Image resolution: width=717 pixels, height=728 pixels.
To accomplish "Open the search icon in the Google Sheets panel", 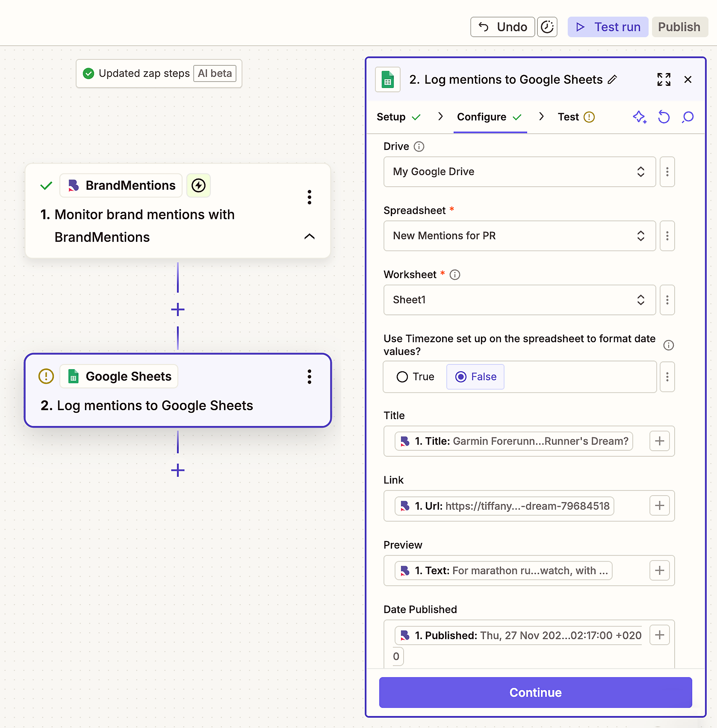I will pyautogui.click(x=688, y=117).
